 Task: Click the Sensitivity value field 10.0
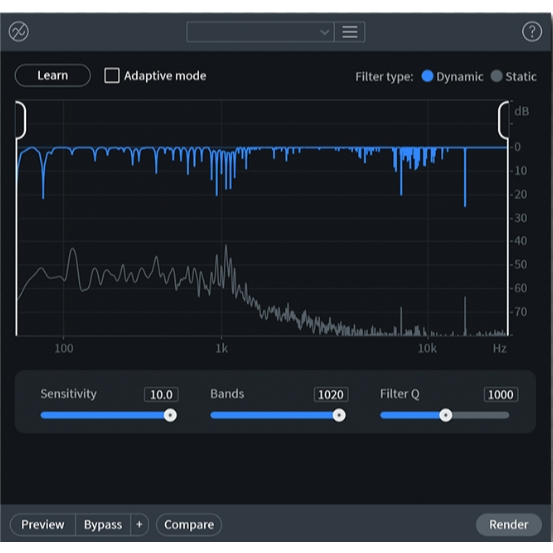[x=161, y=394]
